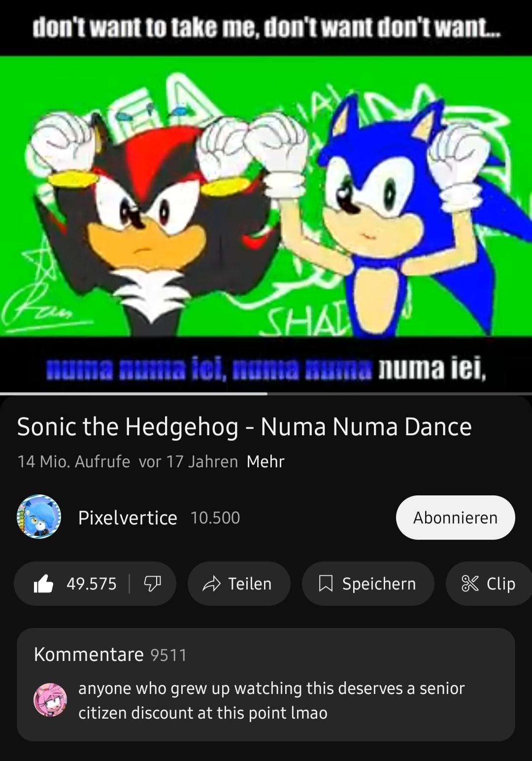This screenshot has width=532, height=761.
Task: Open the Pixelvertice channel name
Action: click(128, 518)
